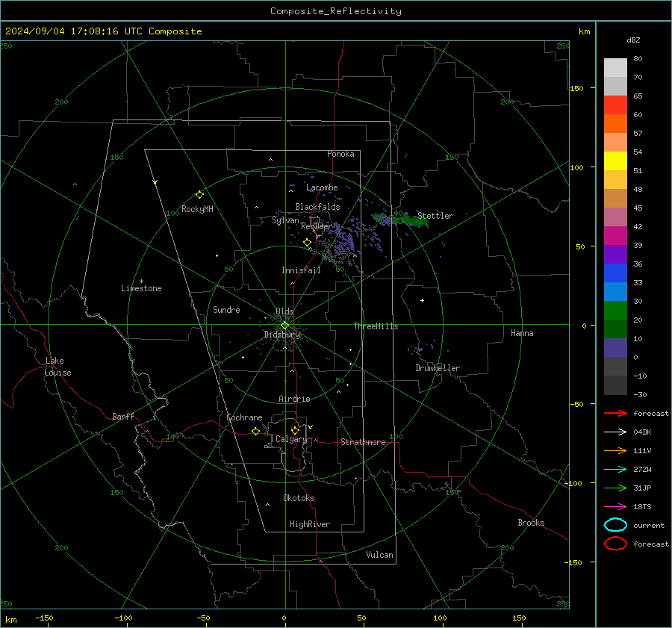Click the Ponoka town label
This screenshot has width=672, height=628.
(x=340, y=155)
